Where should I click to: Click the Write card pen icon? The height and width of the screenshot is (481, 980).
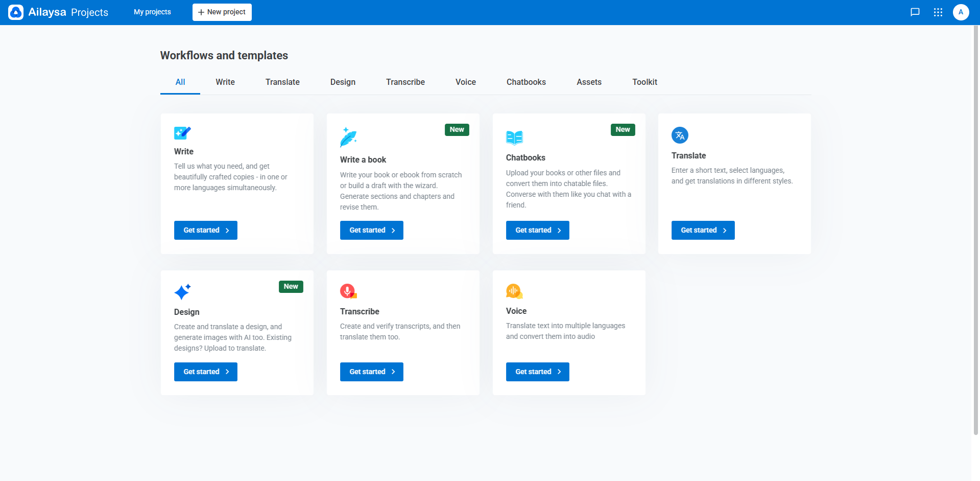pyautogui.click(x=182, y=133)
